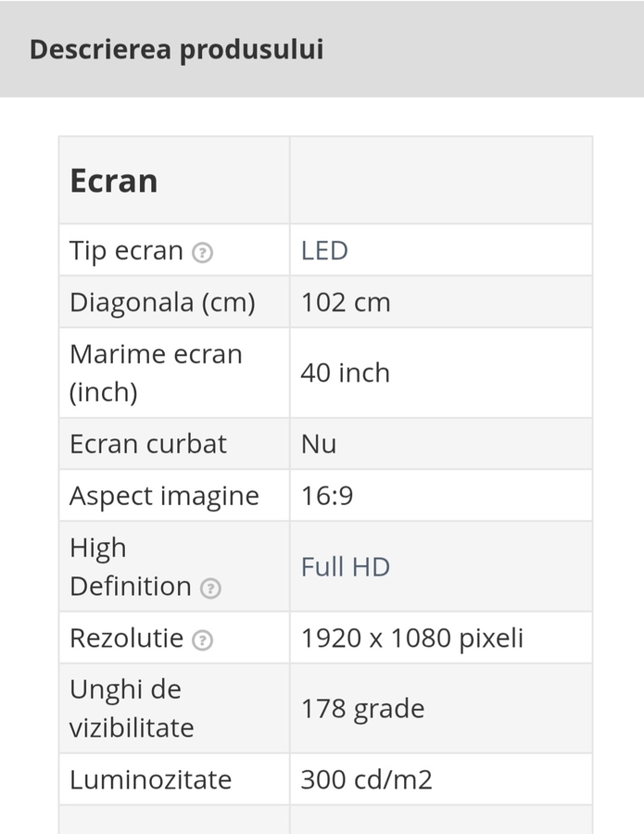Click the Ecran table section heading

coord(114,181)
